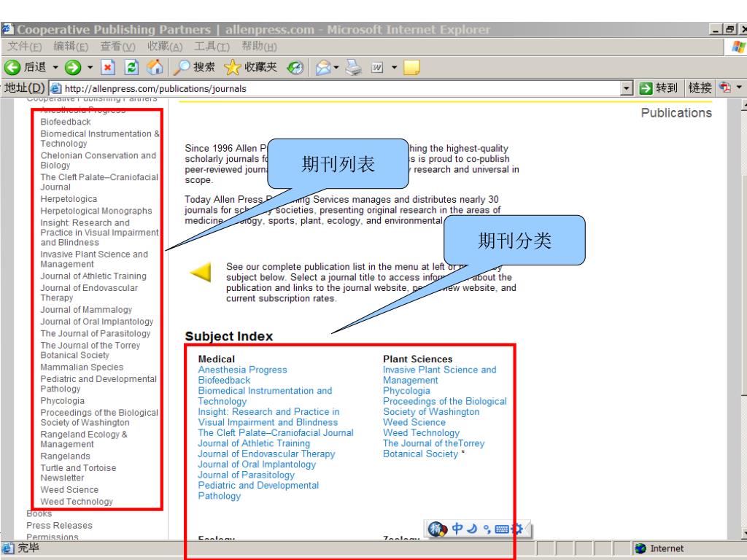Image resolution: width=747 pixels, height=560 pixels.
Task: Open The Cleft Palate–Craniofacial Journal in Subject Index
Action: 276,433
